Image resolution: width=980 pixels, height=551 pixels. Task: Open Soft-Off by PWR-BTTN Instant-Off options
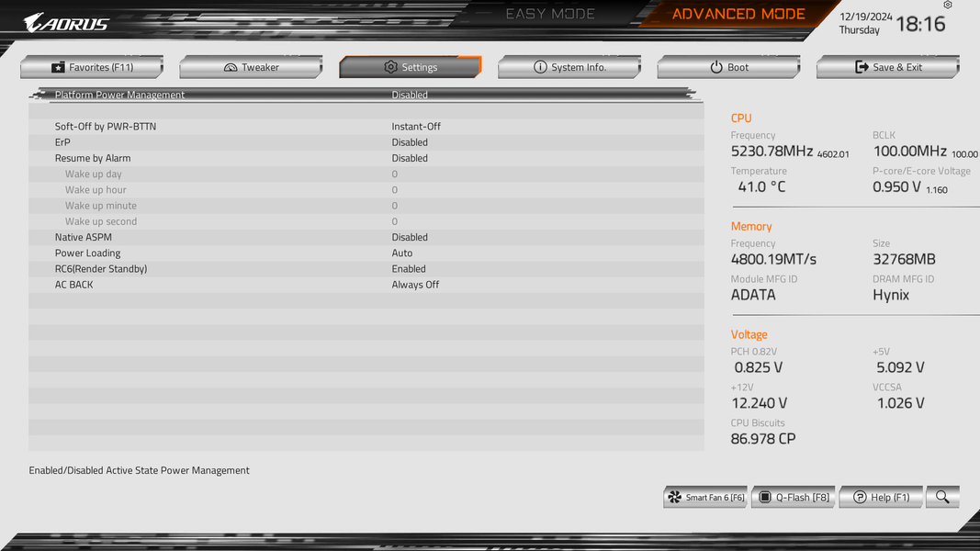pyautogui.click(x=416, y=126)
